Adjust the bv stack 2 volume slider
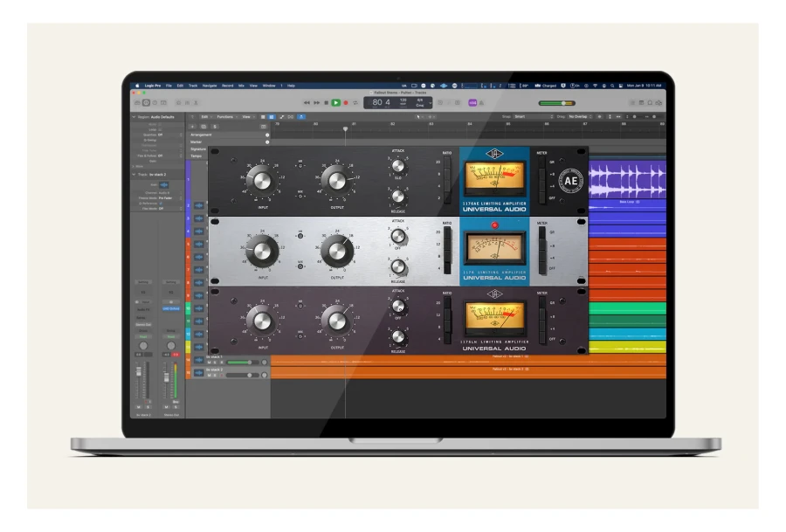 pyautogui.click(x=242, y=375)
